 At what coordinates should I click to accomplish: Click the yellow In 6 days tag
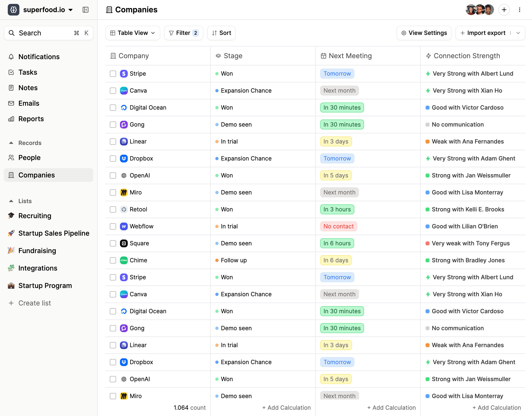(336, 260)
